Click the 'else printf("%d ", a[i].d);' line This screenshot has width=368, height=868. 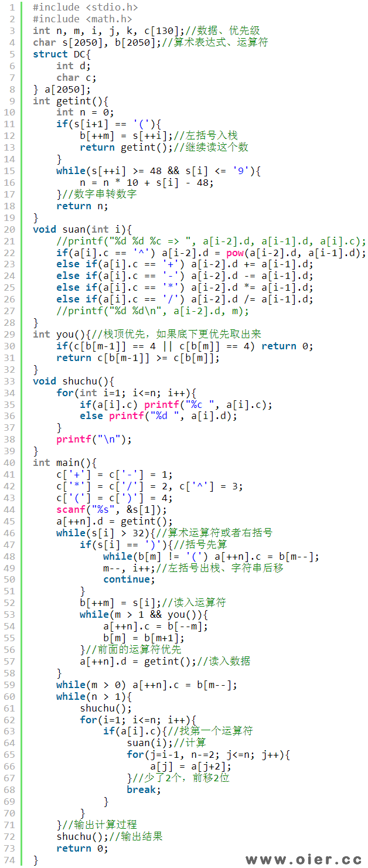click(159, 416)
